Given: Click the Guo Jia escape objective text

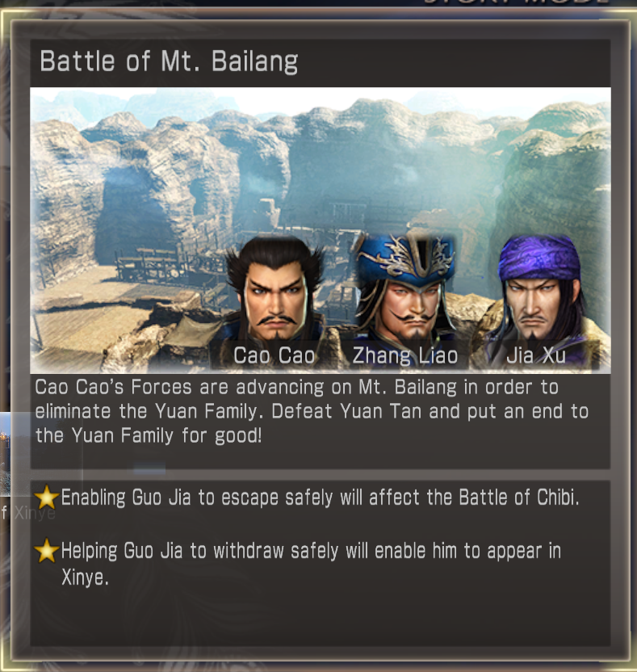Looking at the screenshot, I should coord(320,498).
